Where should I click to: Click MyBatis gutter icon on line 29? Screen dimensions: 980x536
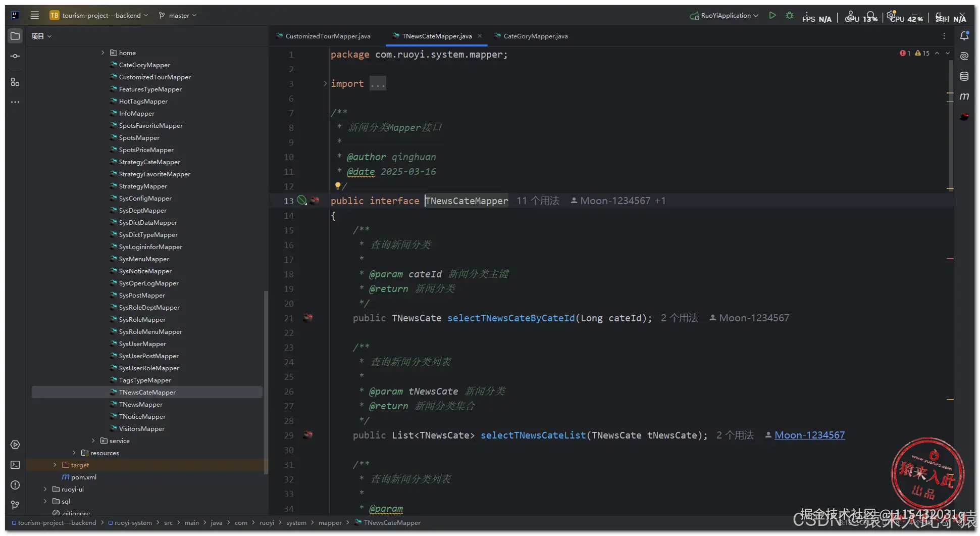(308, 435)
